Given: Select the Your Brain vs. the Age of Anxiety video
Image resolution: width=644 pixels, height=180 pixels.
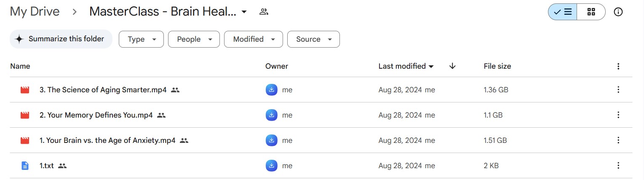Looking at the screenshot, I should click(107, 140).
